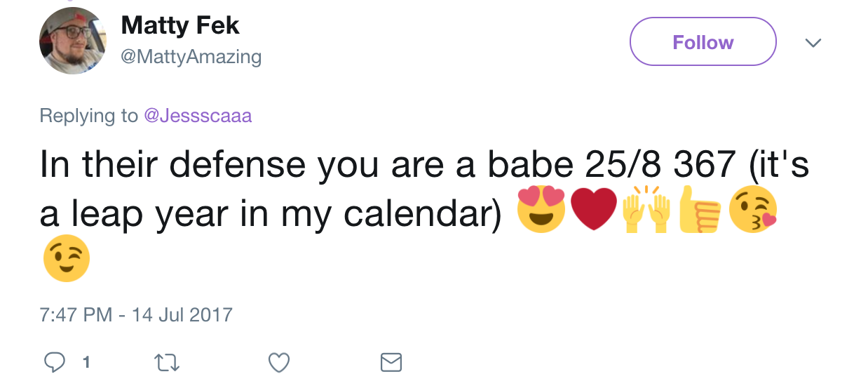The height and width of the screenshot is (386, 868).
Task: Select the winking face emoji
Action: (67, 258)
